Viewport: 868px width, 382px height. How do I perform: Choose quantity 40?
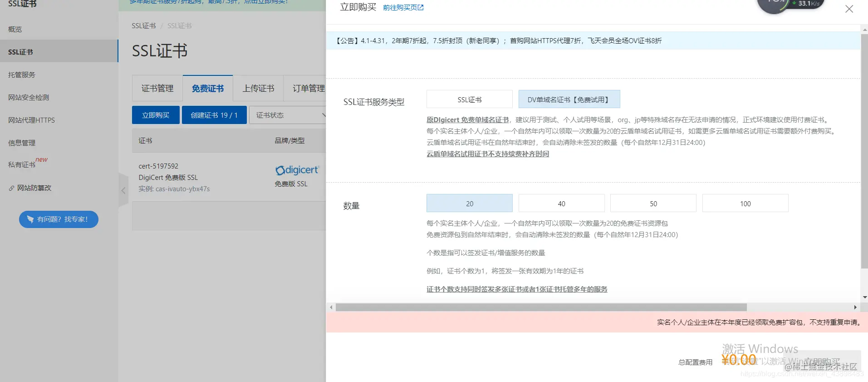pyautogui.click(x=562, y=203)
